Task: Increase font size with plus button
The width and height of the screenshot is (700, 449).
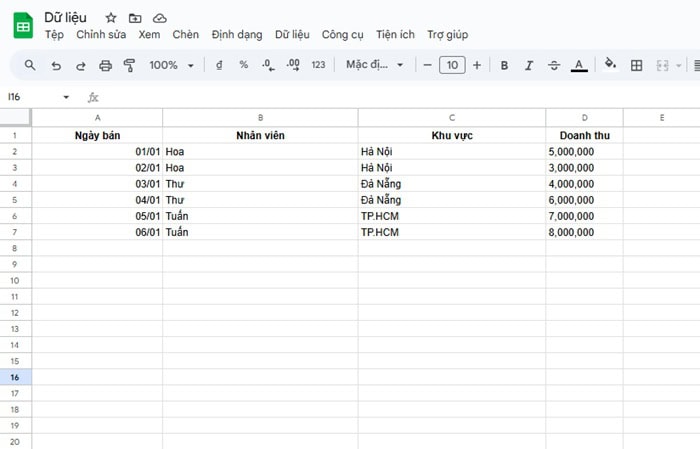Action: click(x=476, y=65)
